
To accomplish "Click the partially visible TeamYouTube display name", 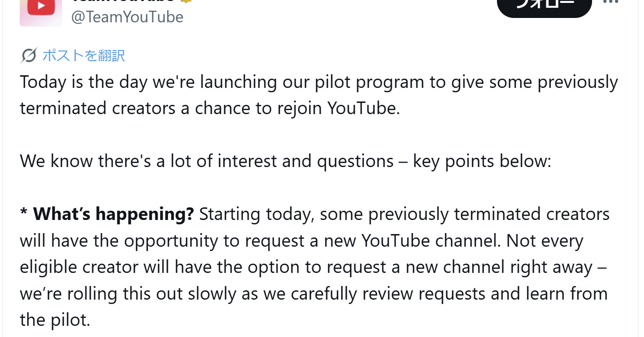I will coord(123,1).
